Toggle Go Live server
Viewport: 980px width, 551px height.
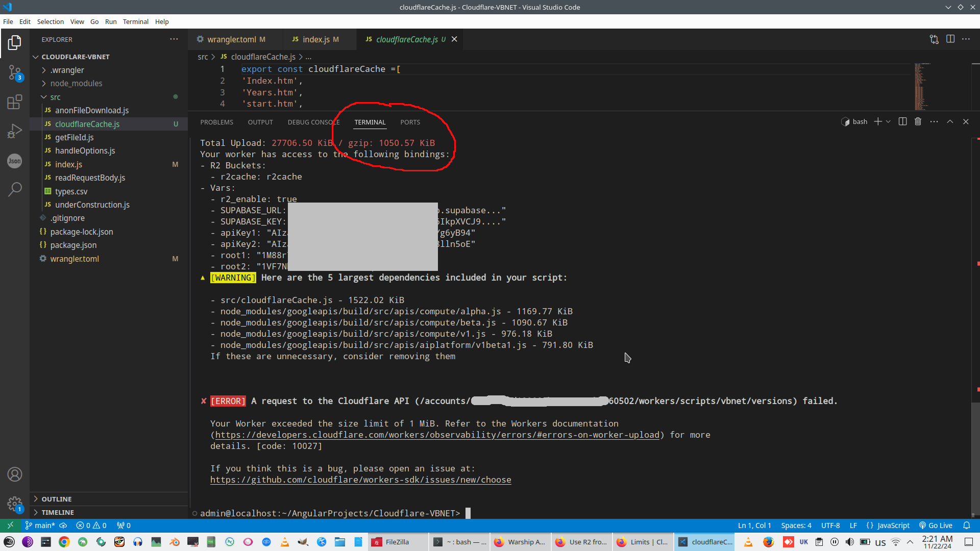[936, 525]
